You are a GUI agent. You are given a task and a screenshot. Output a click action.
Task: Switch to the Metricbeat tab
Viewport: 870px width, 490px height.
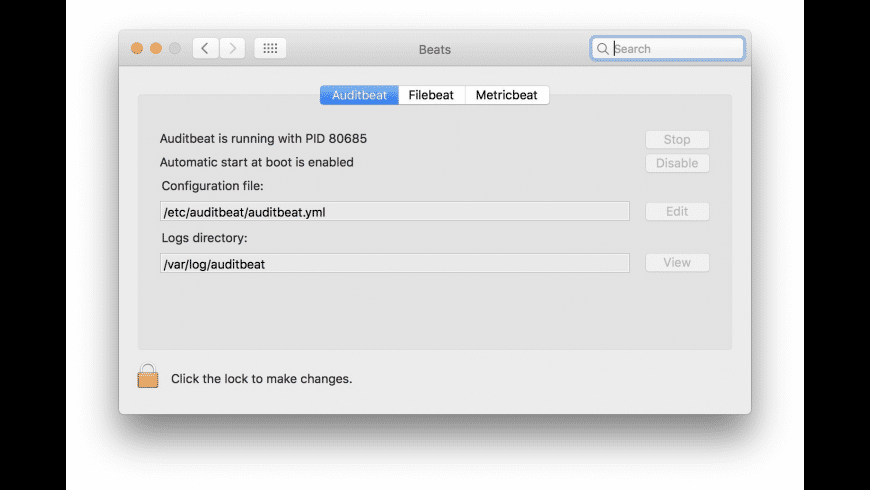[x=507, y=95]
